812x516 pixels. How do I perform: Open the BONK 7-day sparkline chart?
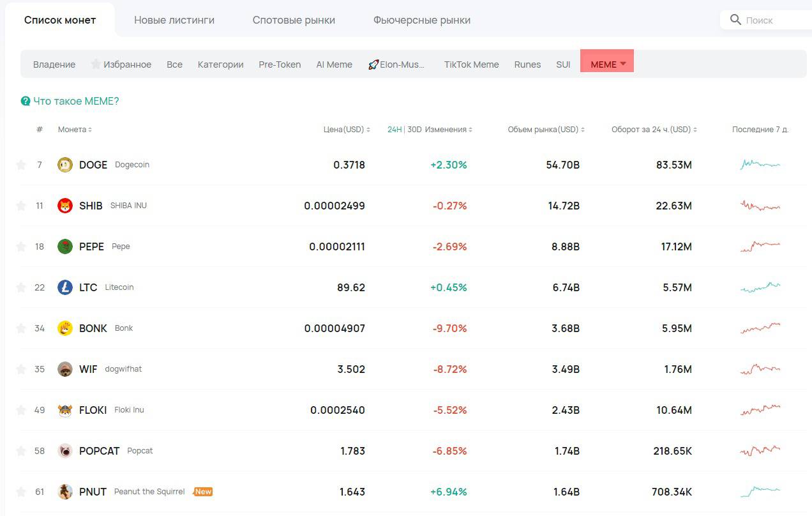click(760, 328)
